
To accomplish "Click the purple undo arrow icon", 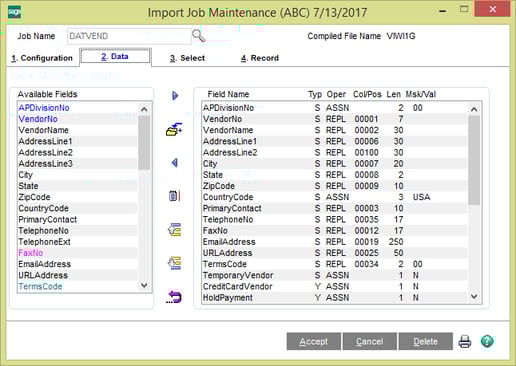I will pyautogui.click(x=174, y=297).
